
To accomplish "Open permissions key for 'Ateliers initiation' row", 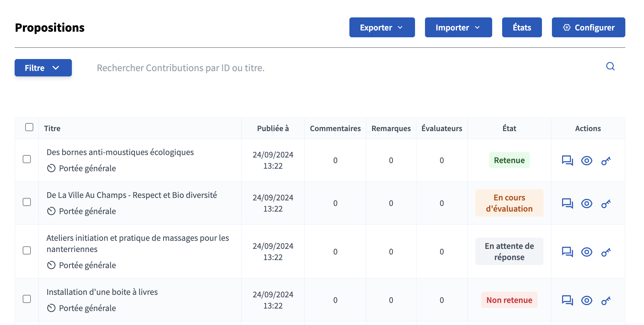I will click(x=606, y=252).
